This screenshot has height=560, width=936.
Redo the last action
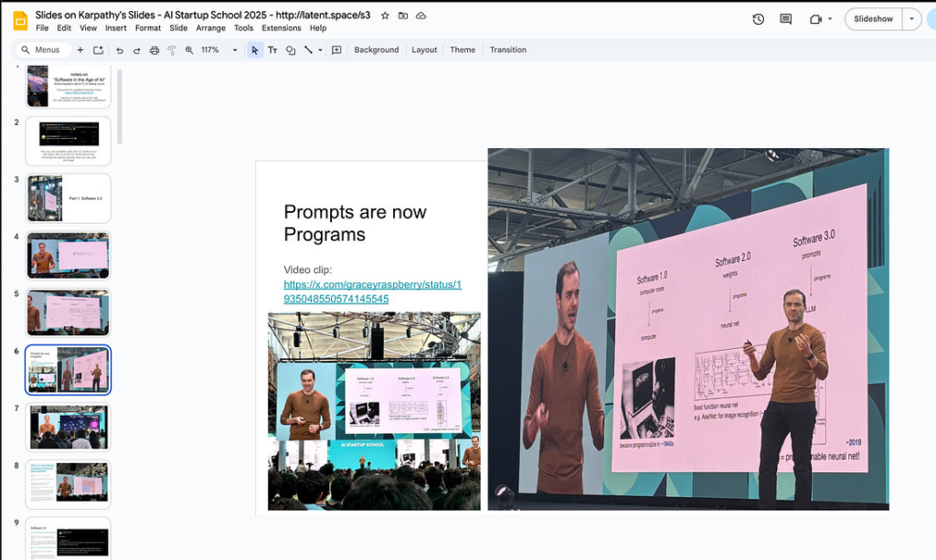tap(137, 50)
